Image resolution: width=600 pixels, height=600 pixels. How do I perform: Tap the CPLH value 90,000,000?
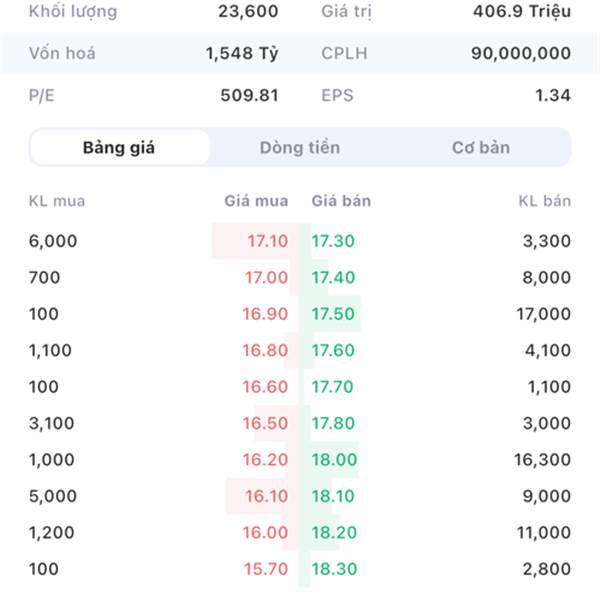521,53
